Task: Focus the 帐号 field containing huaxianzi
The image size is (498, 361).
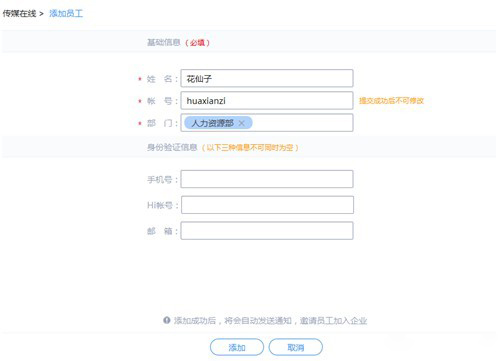Action: click(267, 101)
